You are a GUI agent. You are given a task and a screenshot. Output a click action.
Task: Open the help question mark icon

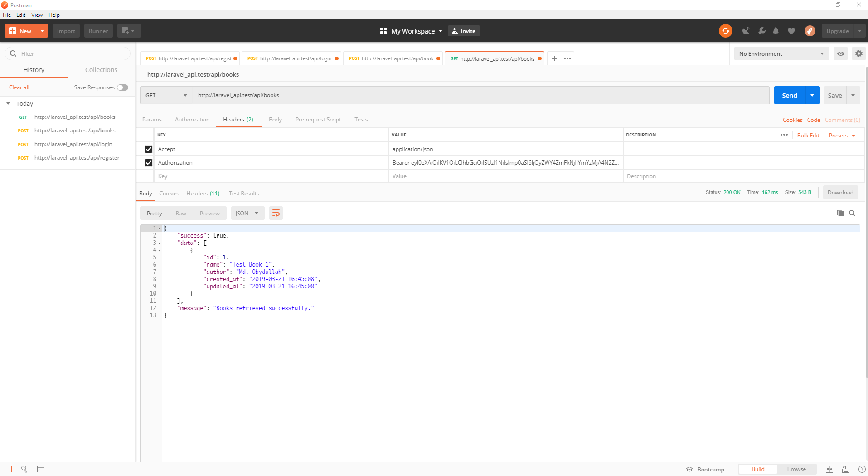pyautogui.click(x=862, y=469)
